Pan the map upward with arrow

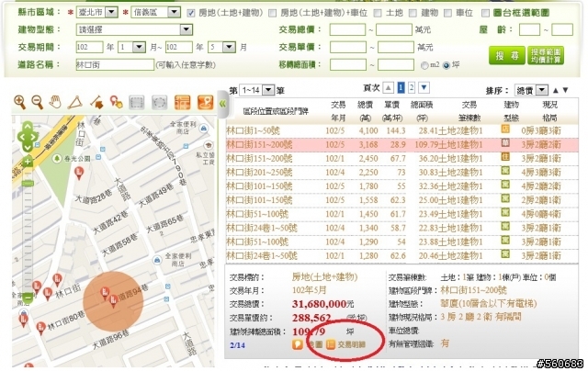[x=28, y=126]
